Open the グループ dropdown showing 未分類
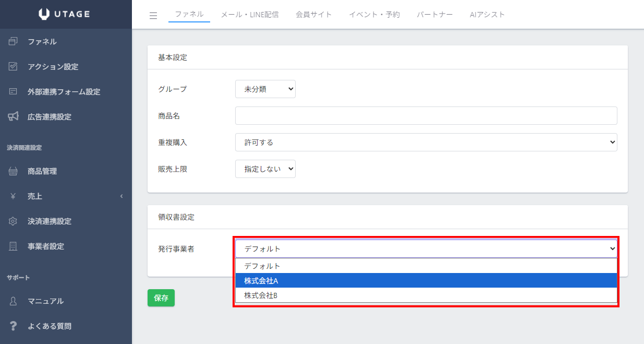The image size is (644, 344). click(x=265, y=89)
